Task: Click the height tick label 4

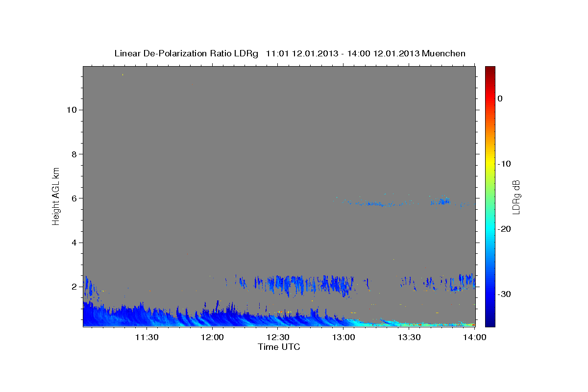Action: click(x=74, y=243)
